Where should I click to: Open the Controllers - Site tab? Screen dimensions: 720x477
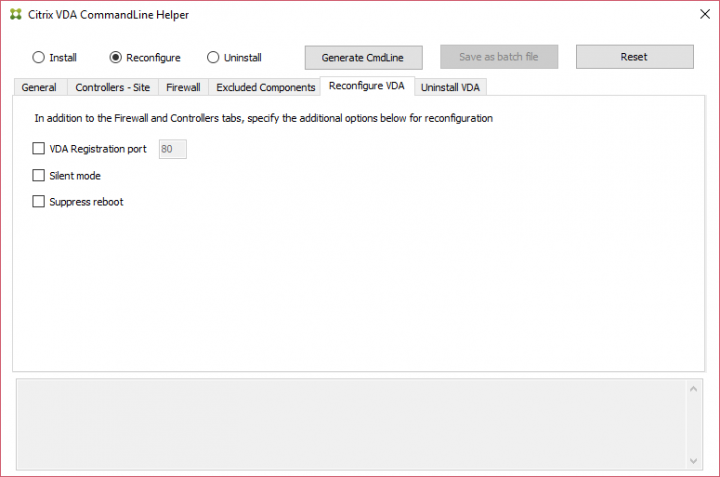click(112, 87)
